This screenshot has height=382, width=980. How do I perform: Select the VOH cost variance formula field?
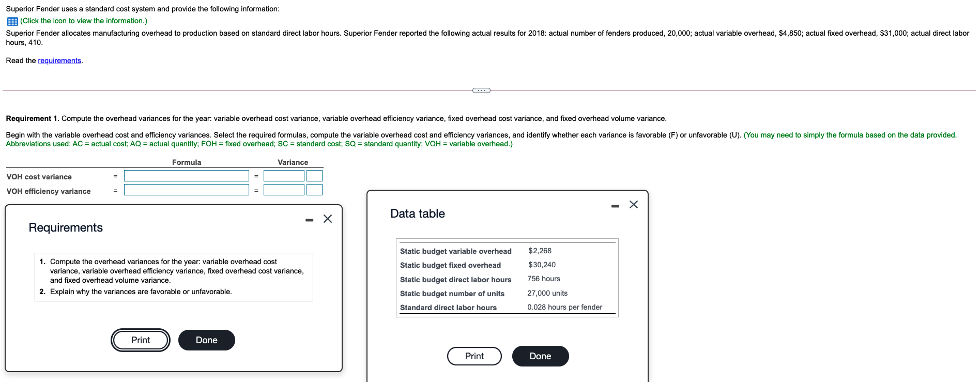(x=187, y=176)
